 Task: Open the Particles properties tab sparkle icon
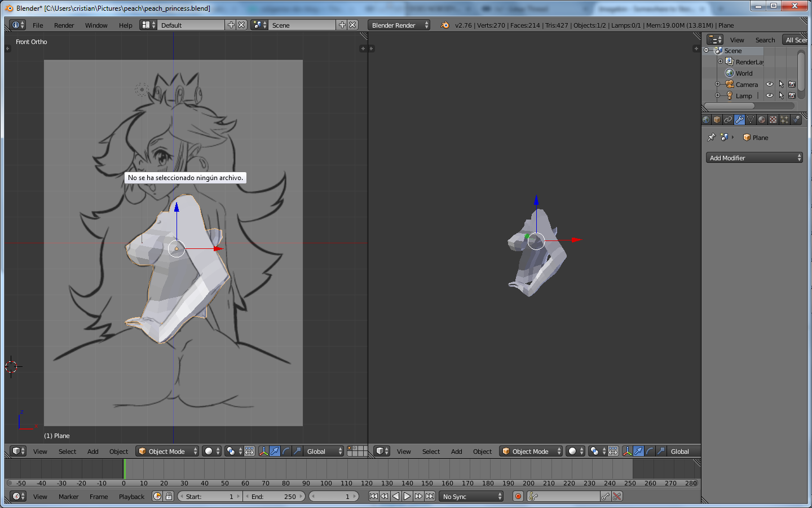[784, 120]
